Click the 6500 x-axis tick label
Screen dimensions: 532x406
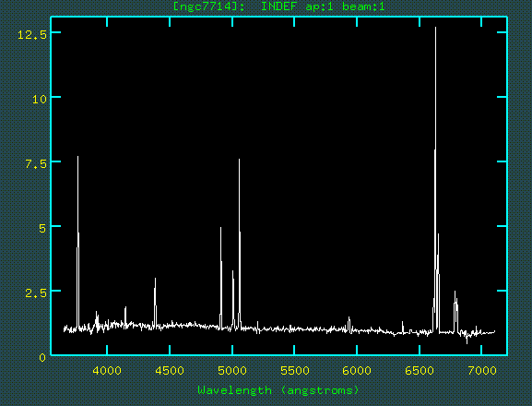pyautogui.click(x=420, y=370)
